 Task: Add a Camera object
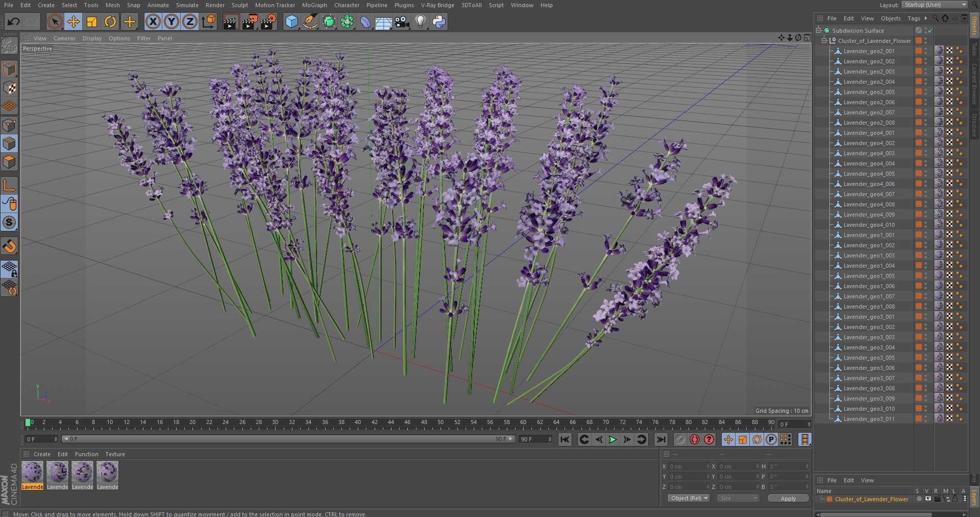coord(402,21)
